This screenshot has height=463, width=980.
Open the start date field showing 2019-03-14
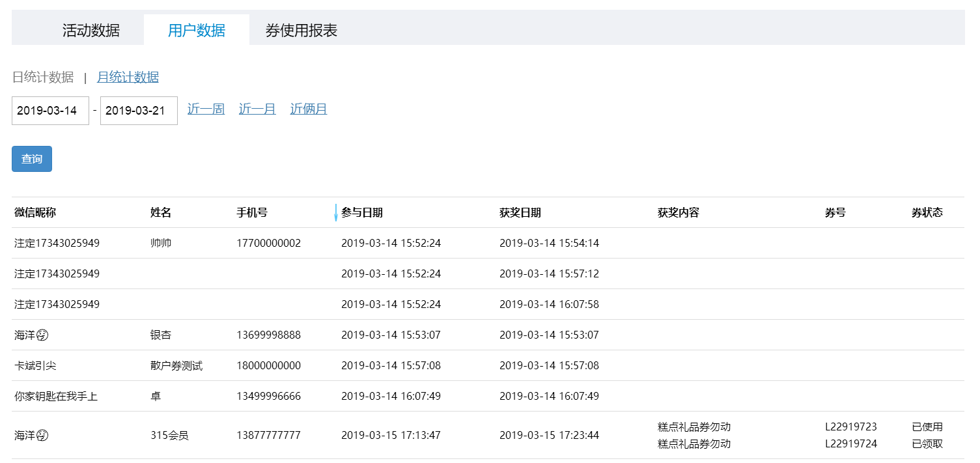click(x=49, y=110)
